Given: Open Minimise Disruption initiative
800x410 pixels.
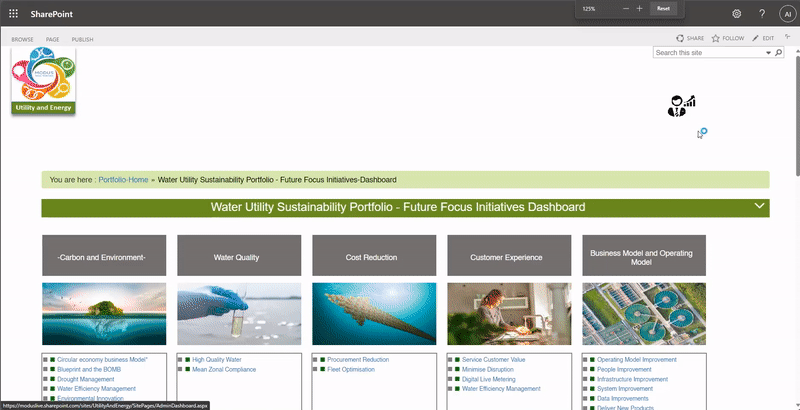Looking at the screenshot, I should click(x=488, y=369).
